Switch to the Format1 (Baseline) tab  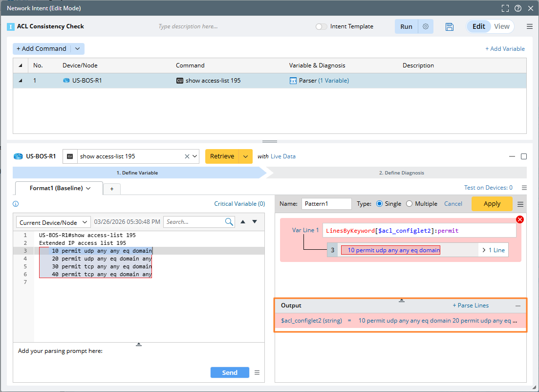(60, 188)
